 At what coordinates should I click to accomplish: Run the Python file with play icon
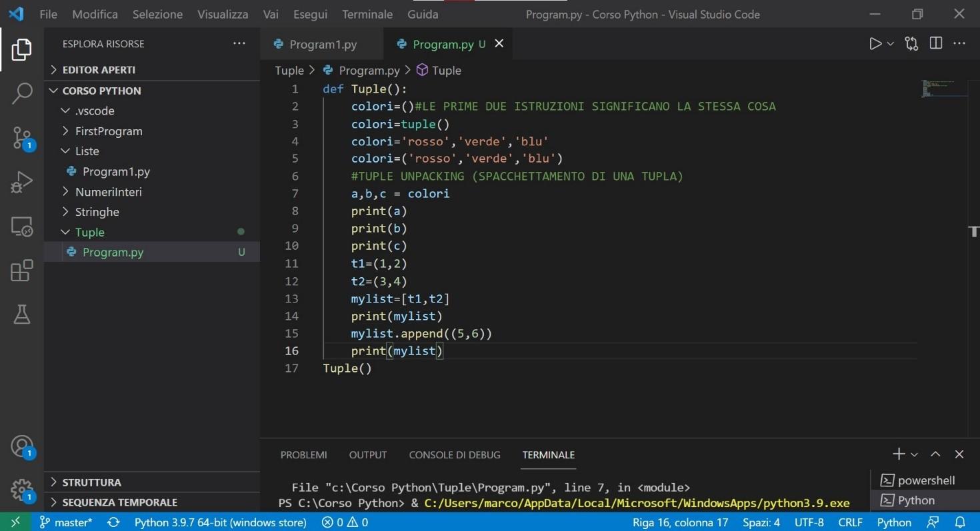(875, 44)
